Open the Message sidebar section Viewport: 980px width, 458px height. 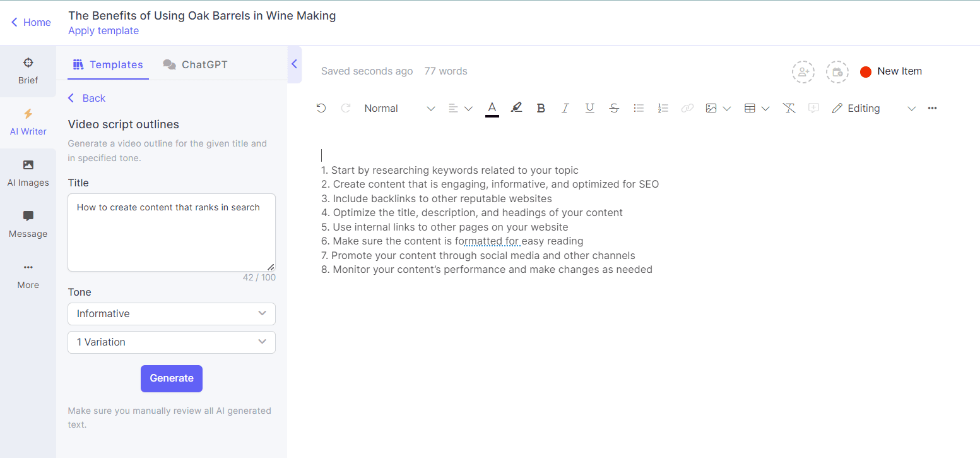click(28, 225)
